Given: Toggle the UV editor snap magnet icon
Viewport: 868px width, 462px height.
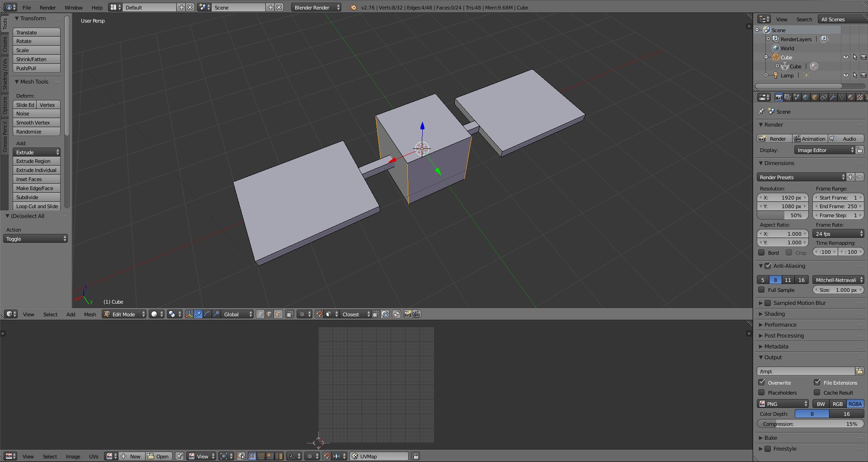Looking at the screenshot, I should 327,456.
